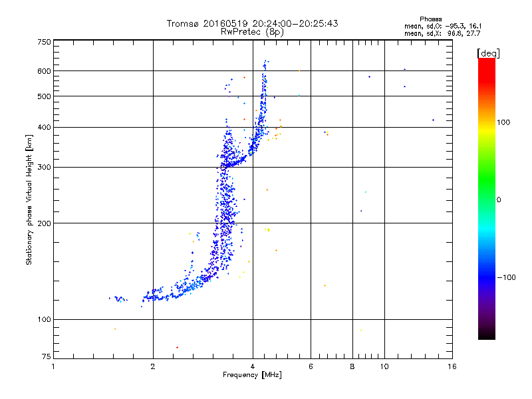
Task: Select the 'Phases' header text
Action: click(x=430, y=19)
